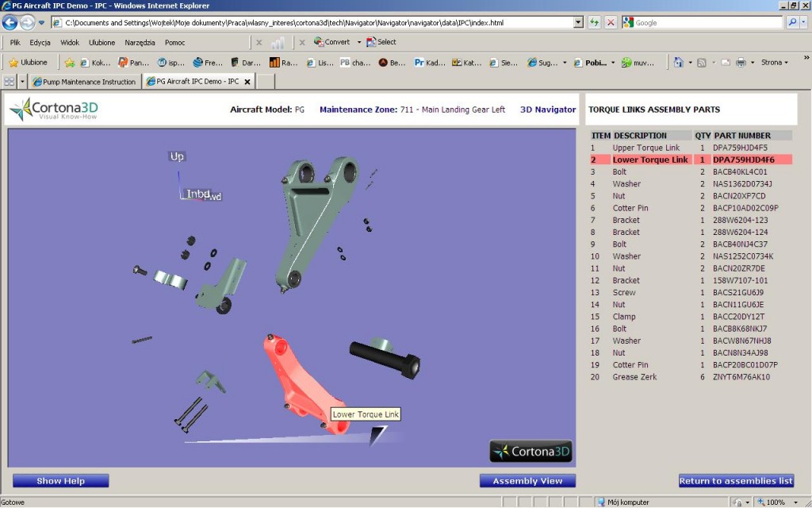
Task: Open a new blank tab
Action: pos(265,82)
